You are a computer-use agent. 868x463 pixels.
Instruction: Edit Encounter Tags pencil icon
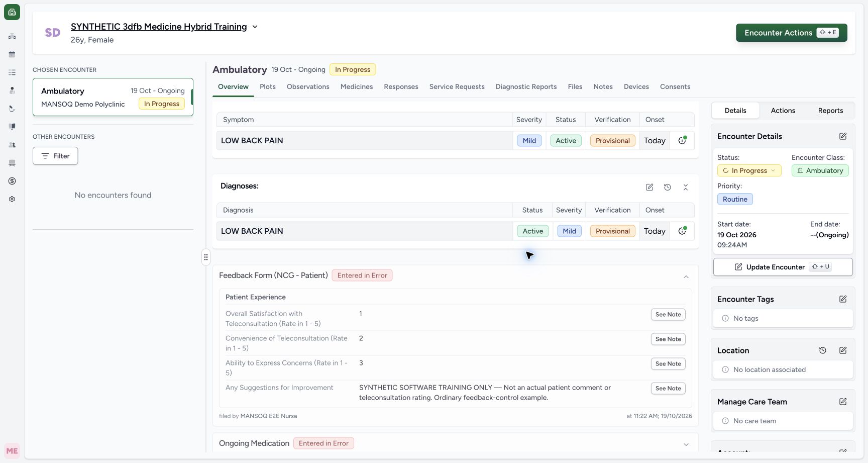click(x=843, y=299)
